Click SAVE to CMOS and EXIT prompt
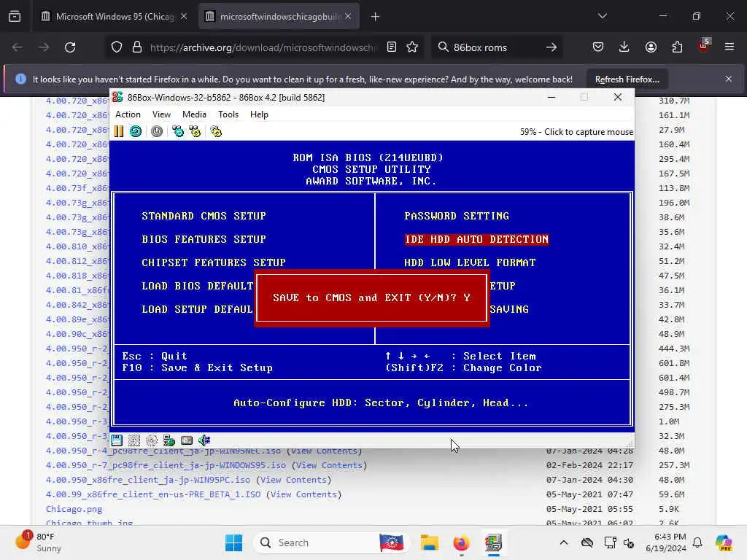747x560 pixels. [x=371, y=297]
